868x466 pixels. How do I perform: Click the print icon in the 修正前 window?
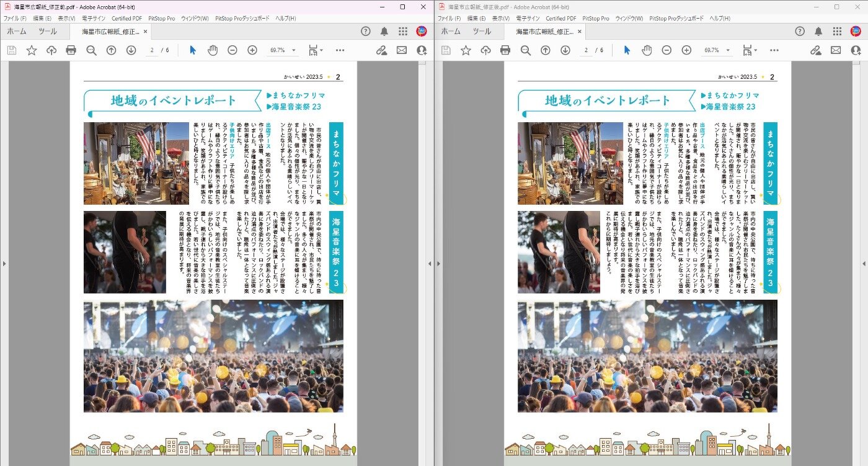(x=71, y=50)
